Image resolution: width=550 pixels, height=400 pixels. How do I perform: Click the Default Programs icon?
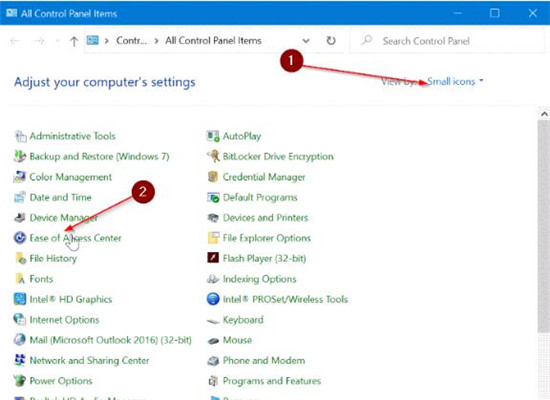click(x=213, y=197)
